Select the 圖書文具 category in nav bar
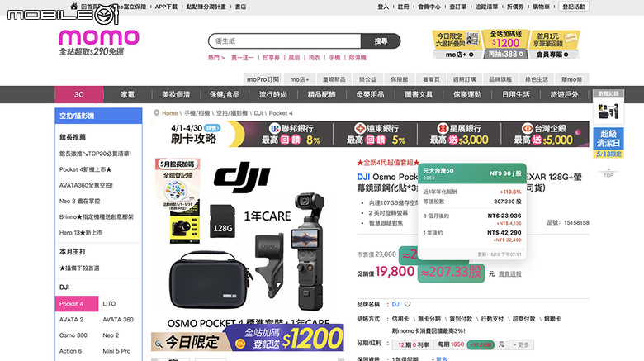Viewport: 644px width, 361px height. [419, 94]
